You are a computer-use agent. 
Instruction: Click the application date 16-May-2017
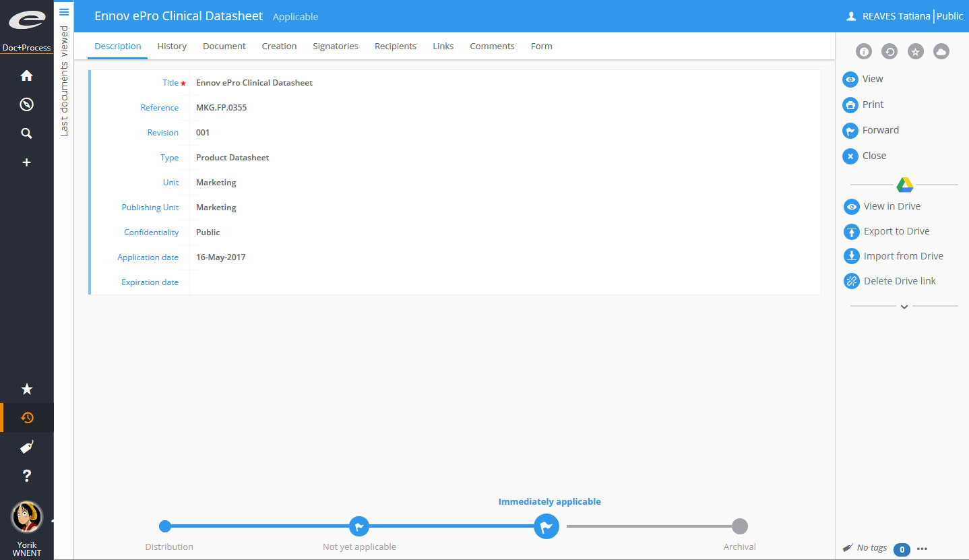(x=221, y=257)
